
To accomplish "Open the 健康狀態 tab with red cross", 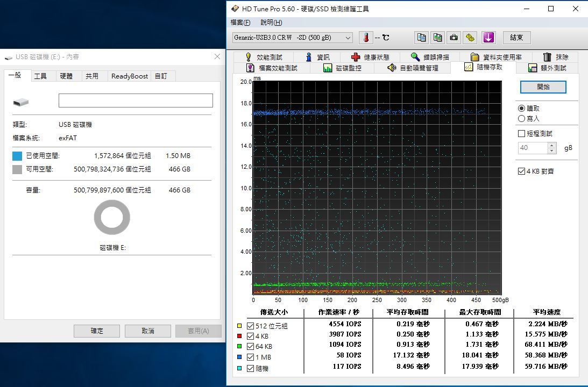I will point(370,57).
